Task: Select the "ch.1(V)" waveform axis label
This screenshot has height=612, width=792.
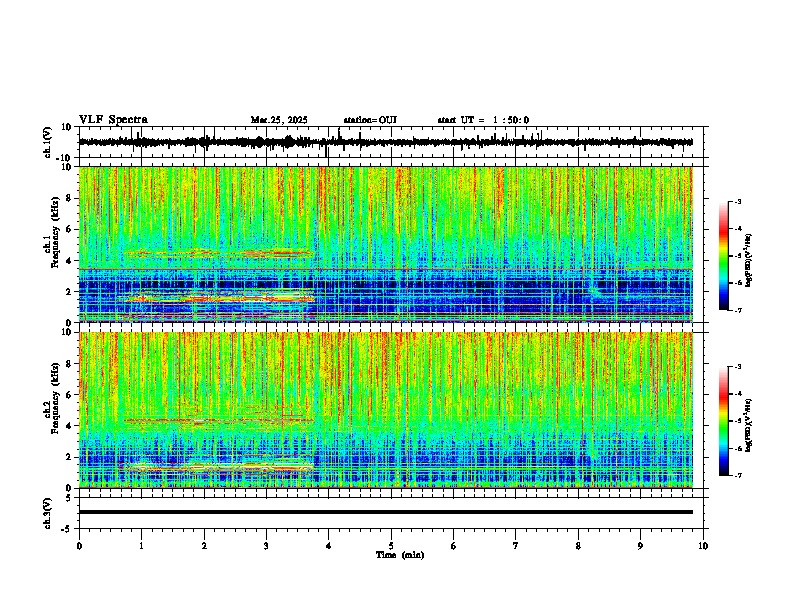Action: coord(48,142)
